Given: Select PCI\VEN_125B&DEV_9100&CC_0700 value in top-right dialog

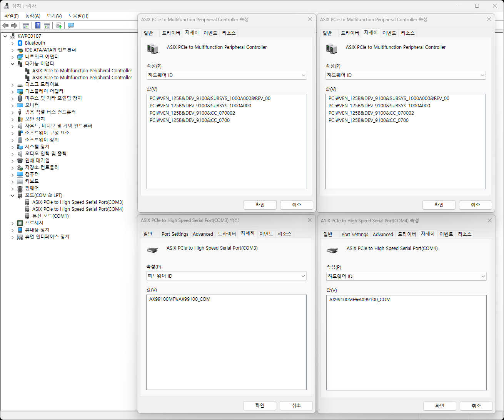Looking at the screenshot, I should click(369, 120).
